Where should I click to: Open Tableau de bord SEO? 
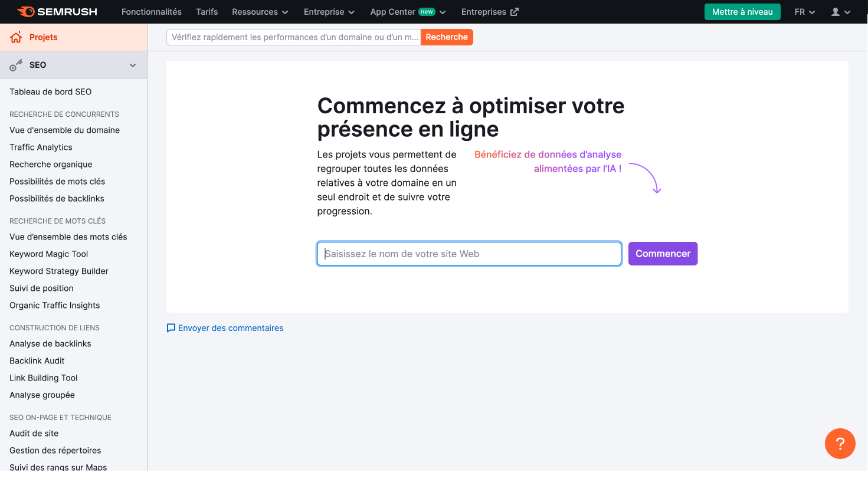coord(51,92)
